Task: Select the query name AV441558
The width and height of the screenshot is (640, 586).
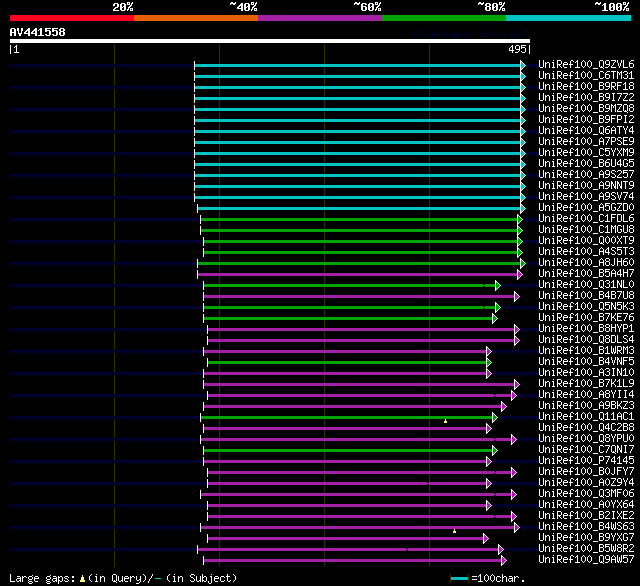Action: click(x=38, y=32)
